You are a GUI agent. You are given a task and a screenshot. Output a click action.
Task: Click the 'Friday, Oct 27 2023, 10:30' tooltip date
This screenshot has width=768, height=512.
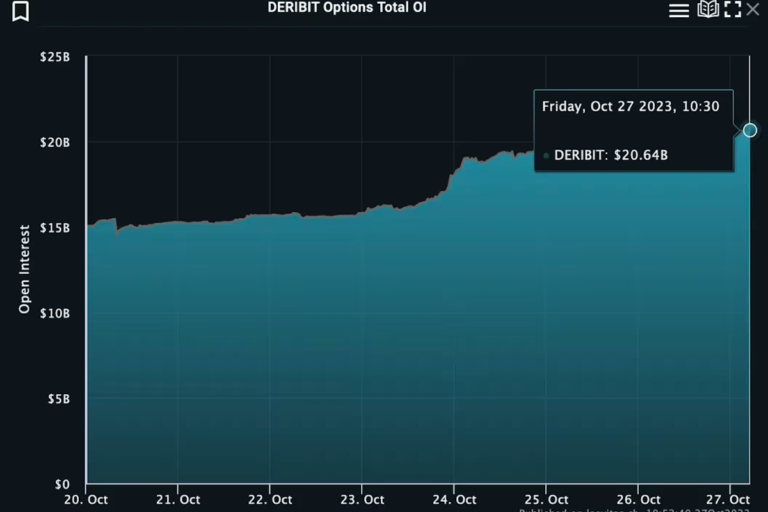pyautogui.click(x=630, y=106)
